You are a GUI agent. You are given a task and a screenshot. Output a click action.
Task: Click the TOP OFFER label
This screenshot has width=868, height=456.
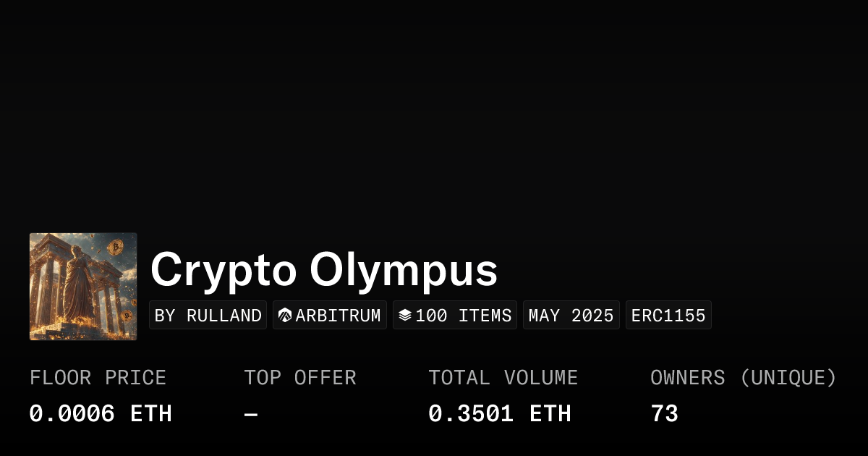click(300, 378)
